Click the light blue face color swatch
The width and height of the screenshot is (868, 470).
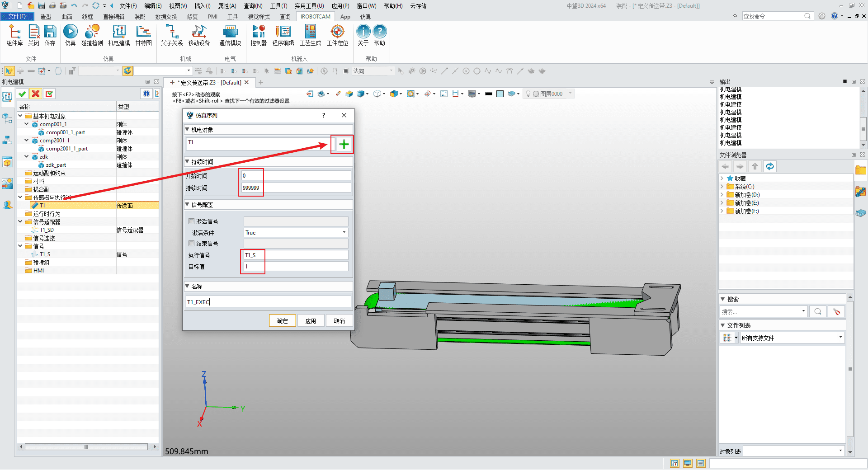click(x=500, y=94)
